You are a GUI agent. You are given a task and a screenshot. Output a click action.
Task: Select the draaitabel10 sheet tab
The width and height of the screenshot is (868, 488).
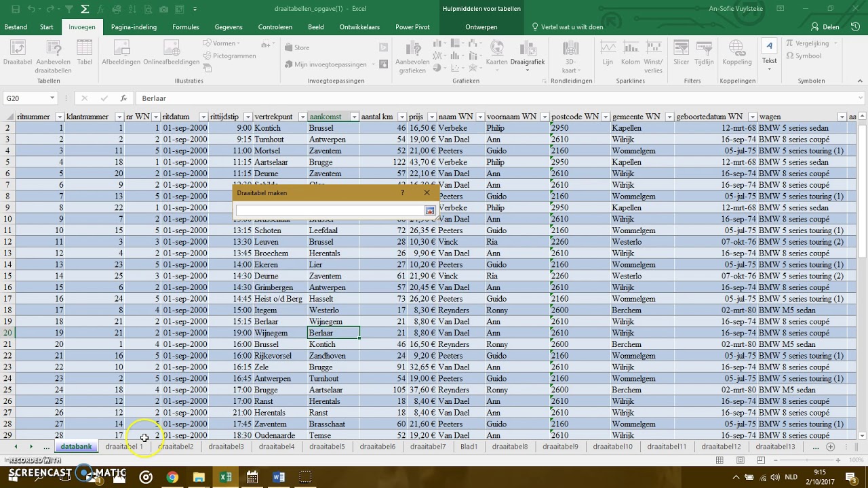[x=612, y=447]
